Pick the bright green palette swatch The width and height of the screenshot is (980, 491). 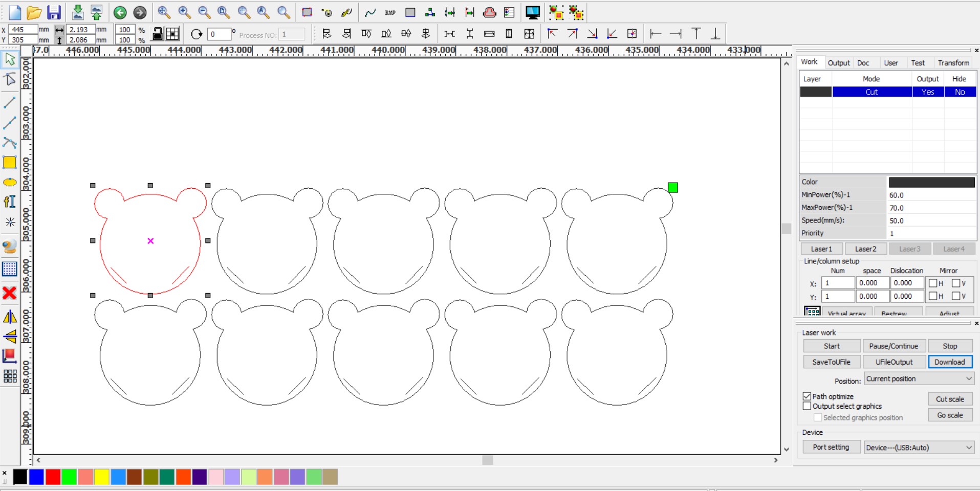click(69, 477)
